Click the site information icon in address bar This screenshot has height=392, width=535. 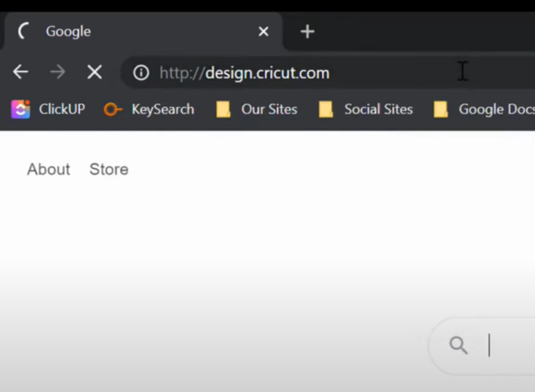click(141, 72)
